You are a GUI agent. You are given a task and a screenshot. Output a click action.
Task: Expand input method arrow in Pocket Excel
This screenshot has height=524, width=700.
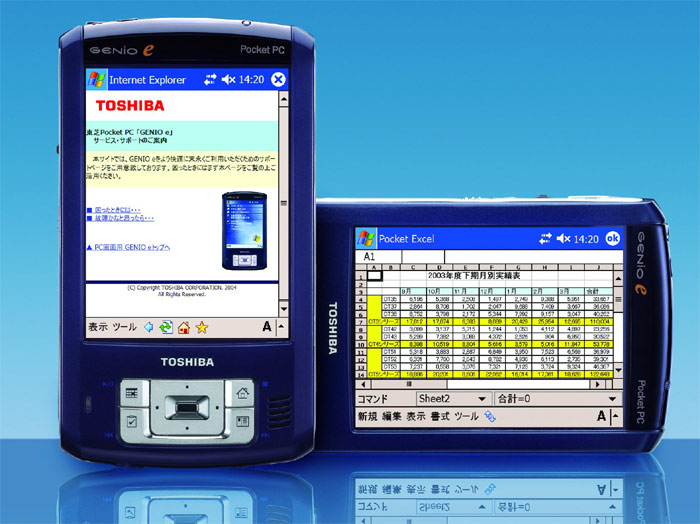[616, 416]
